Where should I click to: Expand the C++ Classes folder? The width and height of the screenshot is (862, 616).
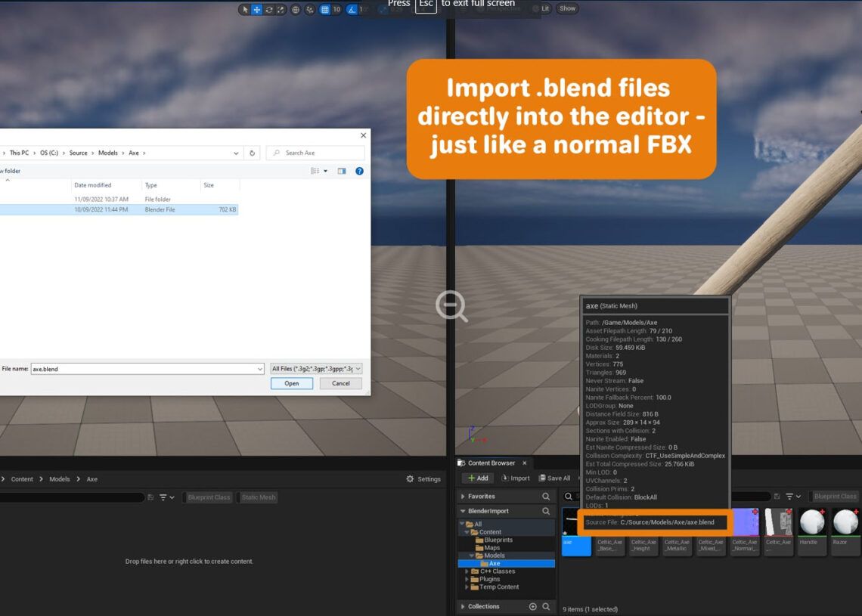tap(467, 571)
